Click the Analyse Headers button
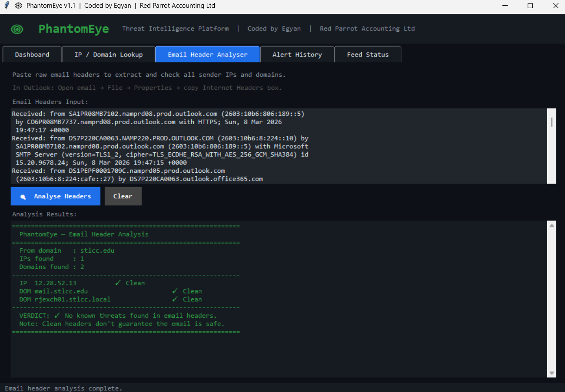 coord(56,196)
